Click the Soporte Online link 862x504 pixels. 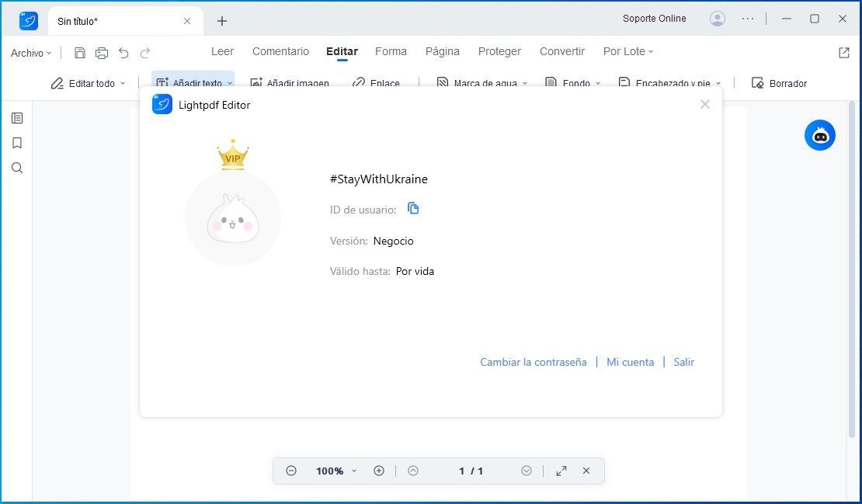[654, 19]
